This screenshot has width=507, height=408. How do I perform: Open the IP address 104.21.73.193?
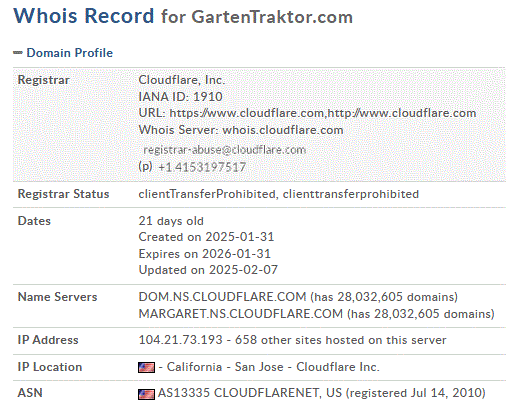tap(180, 340)
